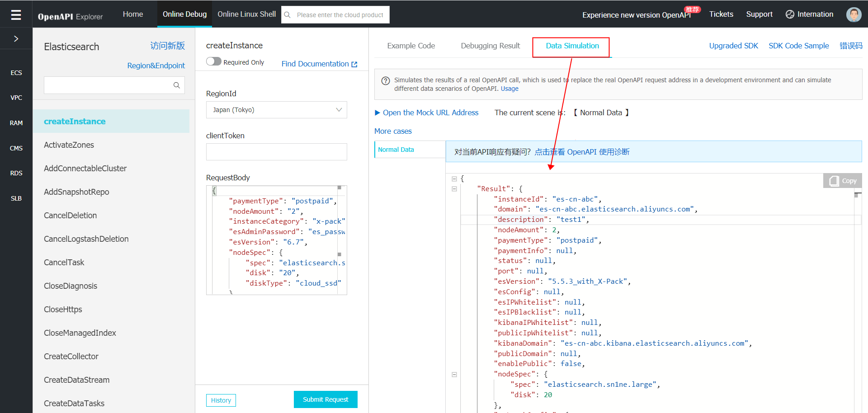
Task: Click the History button
Action: (x=221, y=400)
